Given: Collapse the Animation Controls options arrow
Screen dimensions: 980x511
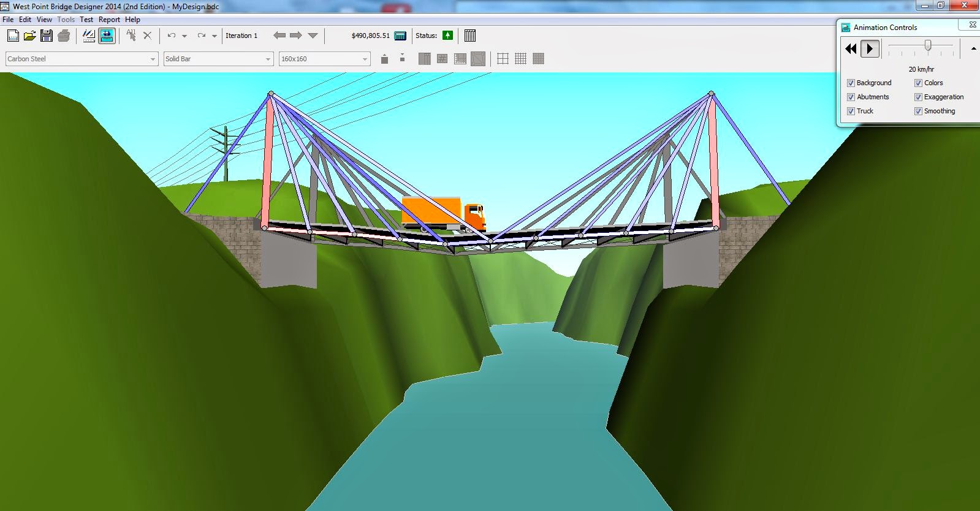Looking at the screenshot, I should tap(973, 48).
